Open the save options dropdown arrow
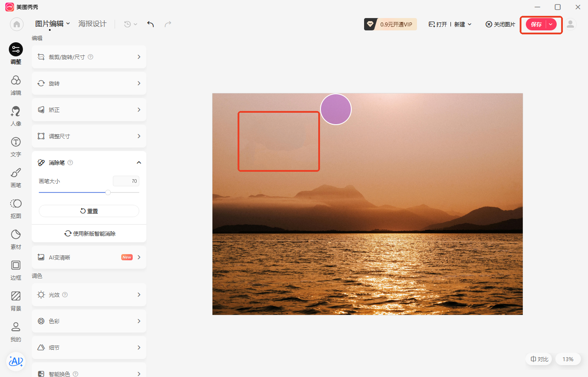The height and width of the screenshot is (377, 588). click(x=551, y=25)
